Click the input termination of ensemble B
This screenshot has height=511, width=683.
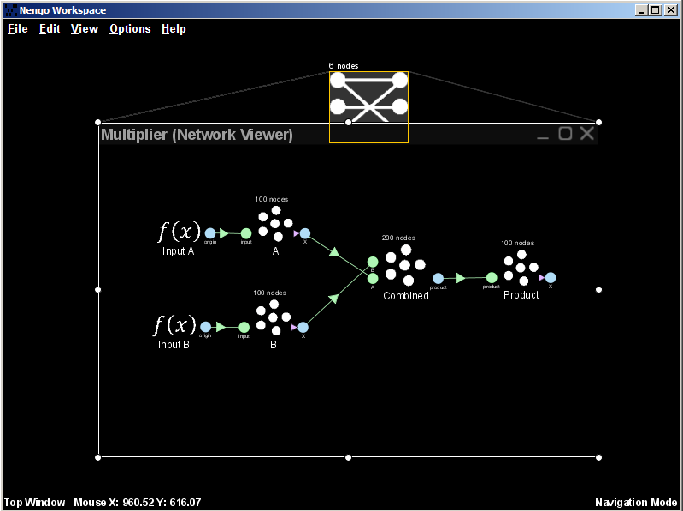tap(244, 327)
